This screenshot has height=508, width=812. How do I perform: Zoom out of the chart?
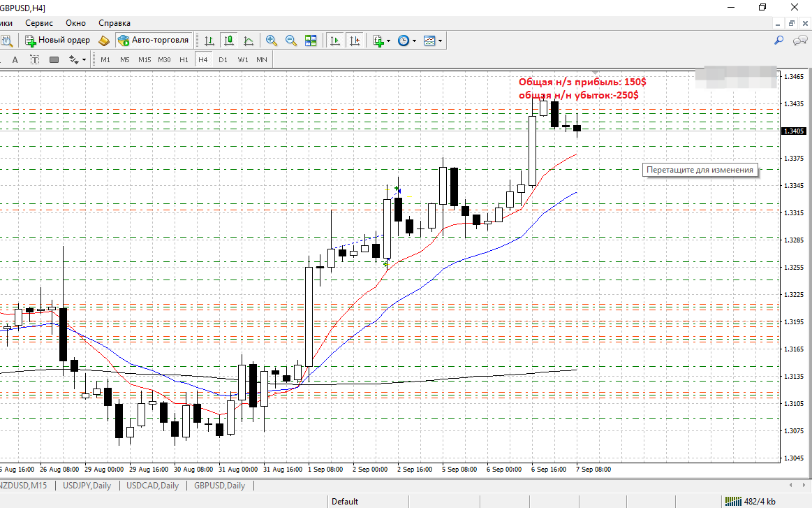[x=291, y=41]
